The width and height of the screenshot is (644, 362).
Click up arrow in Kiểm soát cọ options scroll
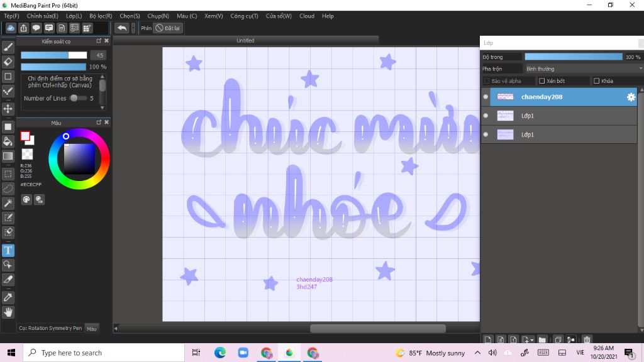click(103, 77)
